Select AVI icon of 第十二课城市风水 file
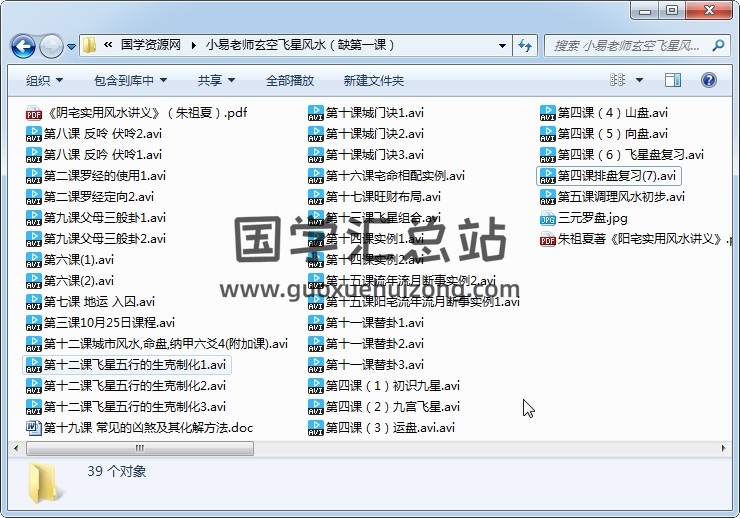The height and width of the screenshot is (518, 740). tap(34, 344)
